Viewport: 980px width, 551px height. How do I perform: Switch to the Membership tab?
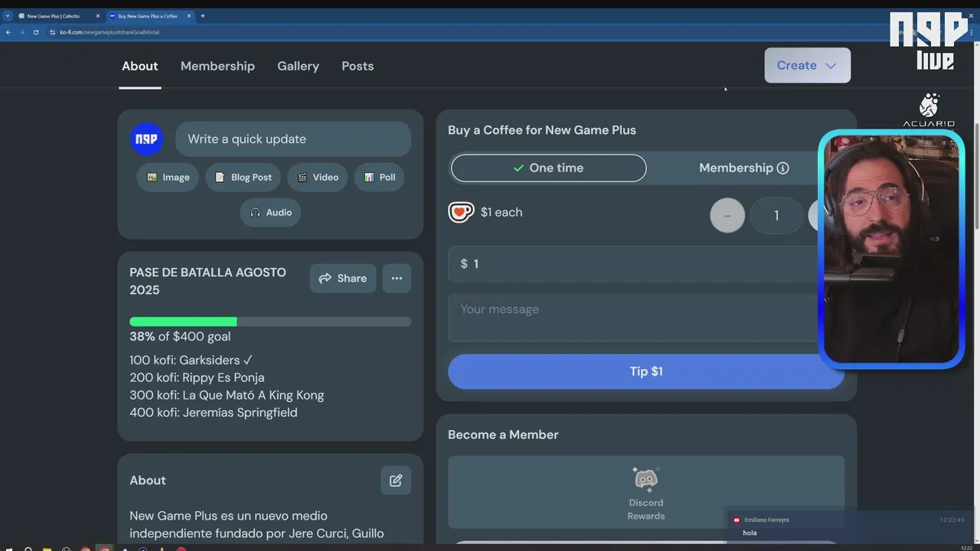click(x=217, y=66)
